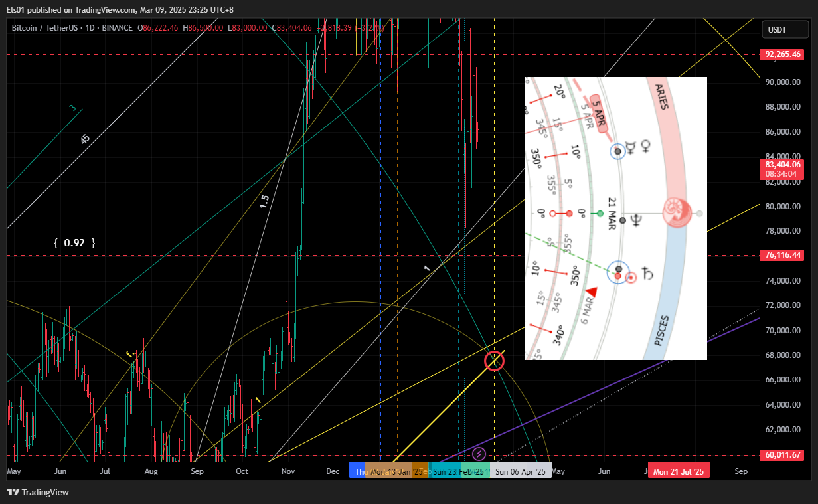Viewport: 818px width, 504px height.
Task: Click the 1 label on the white fan line
Action: pyautogui.click(x=427, y=268)
